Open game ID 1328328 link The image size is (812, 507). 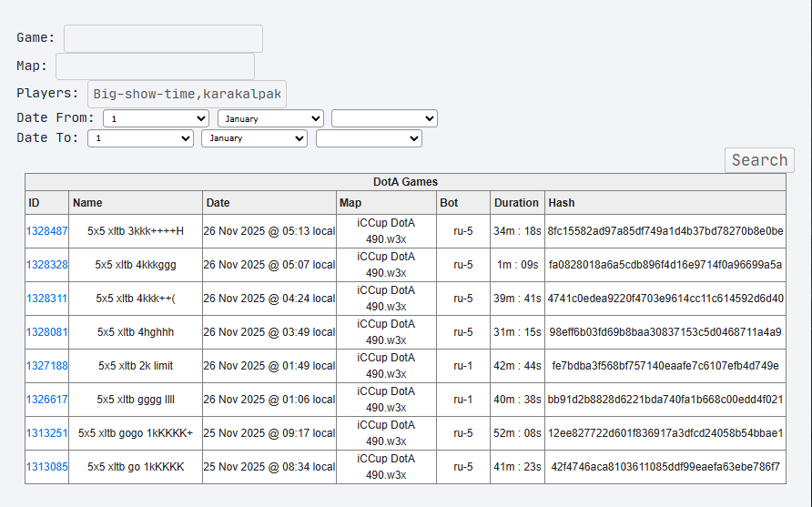coord(46,265)
